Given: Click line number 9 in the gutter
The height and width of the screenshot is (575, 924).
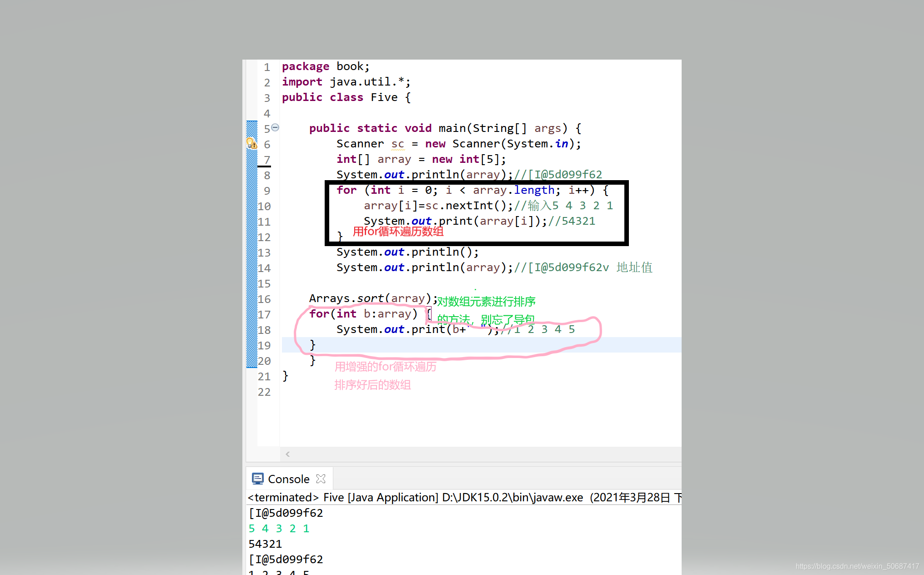Looking at the screenshot, I should [x=267, y=191].
